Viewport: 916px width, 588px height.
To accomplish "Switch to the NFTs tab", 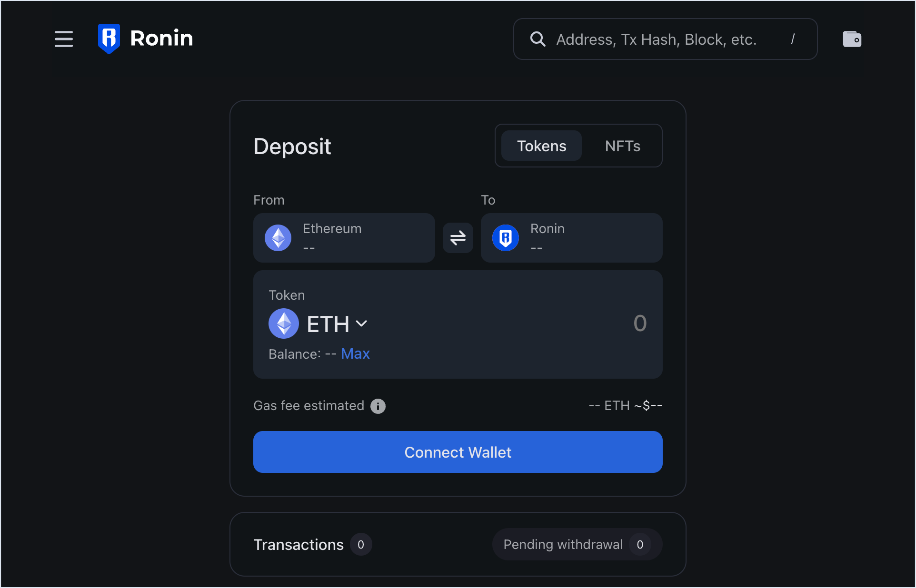I will click(x=622, y=146).
